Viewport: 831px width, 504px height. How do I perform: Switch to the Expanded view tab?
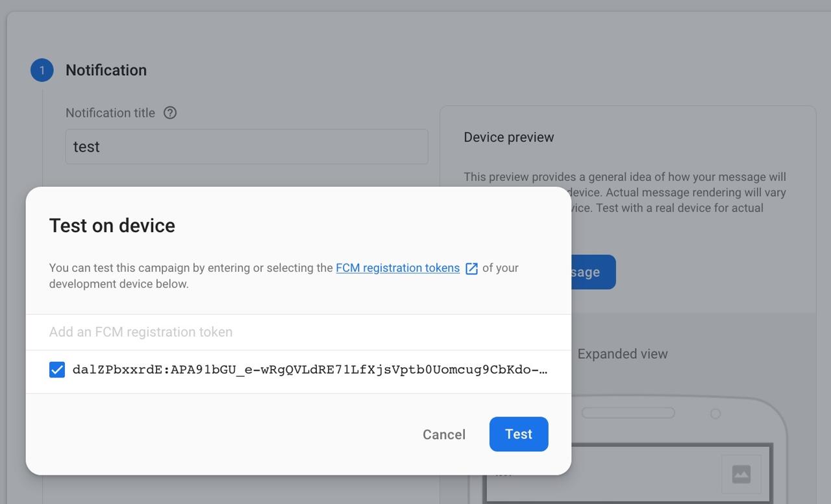point(623,354)
